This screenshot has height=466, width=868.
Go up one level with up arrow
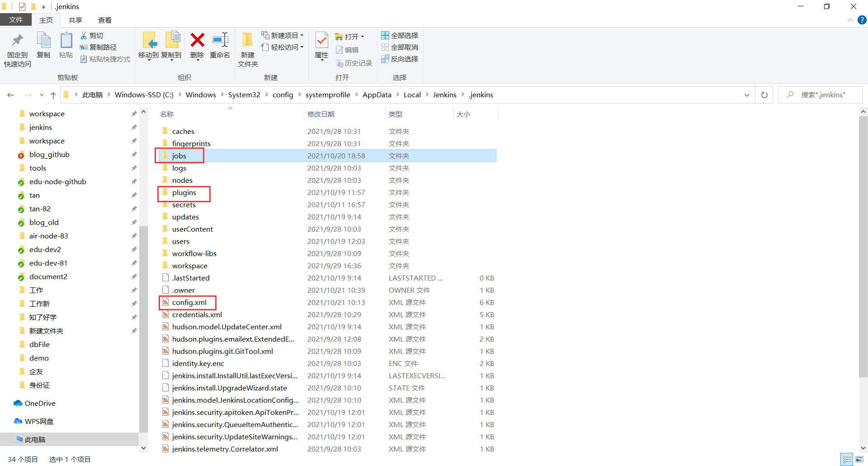[x=53, y=95]
